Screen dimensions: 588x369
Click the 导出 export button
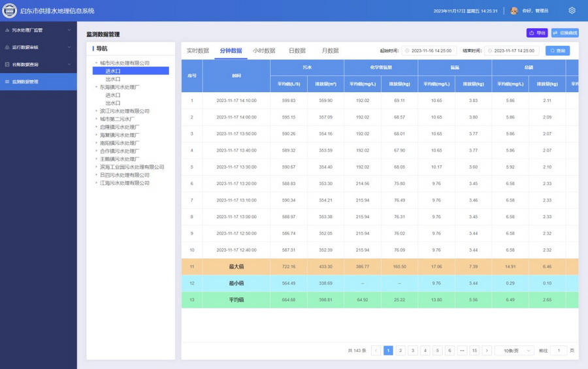[537, 33]
